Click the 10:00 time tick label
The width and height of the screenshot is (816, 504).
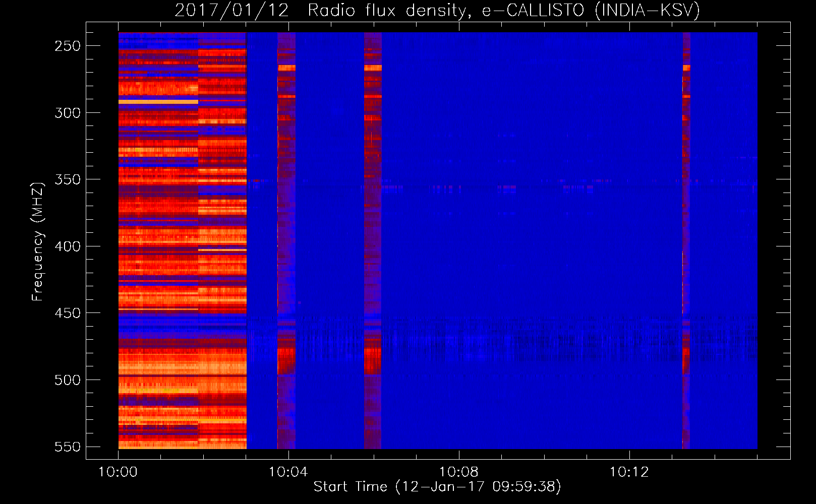pos(118,472)
